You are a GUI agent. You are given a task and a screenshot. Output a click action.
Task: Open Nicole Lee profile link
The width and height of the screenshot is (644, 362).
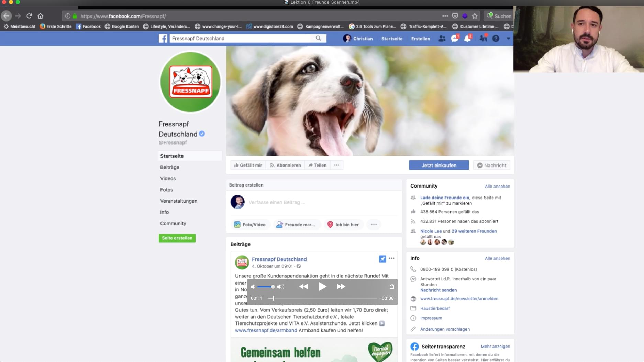431,231
